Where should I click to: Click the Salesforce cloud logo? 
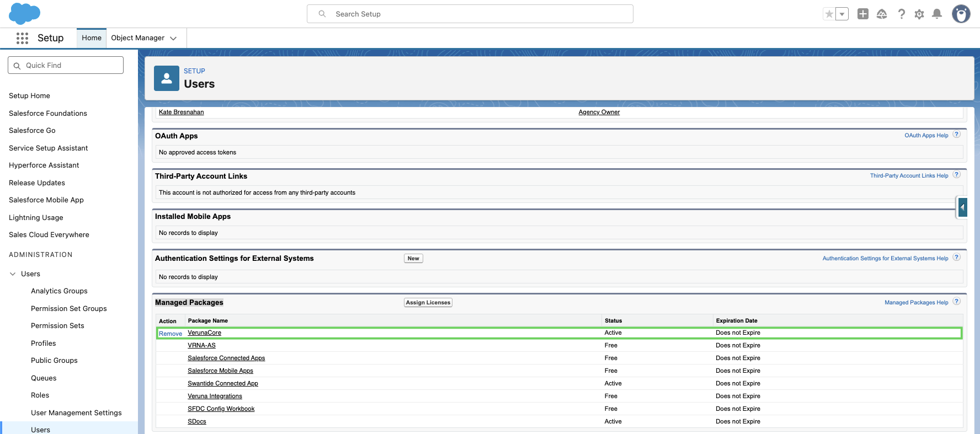click(x=25, y=14)
